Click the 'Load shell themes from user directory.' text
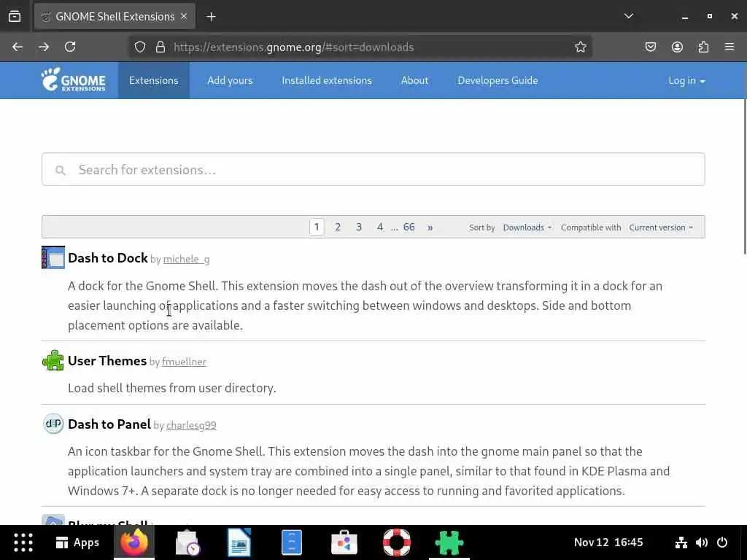This screenshot has height=560, width=747. pyautogui.click(x=172, y=388)
